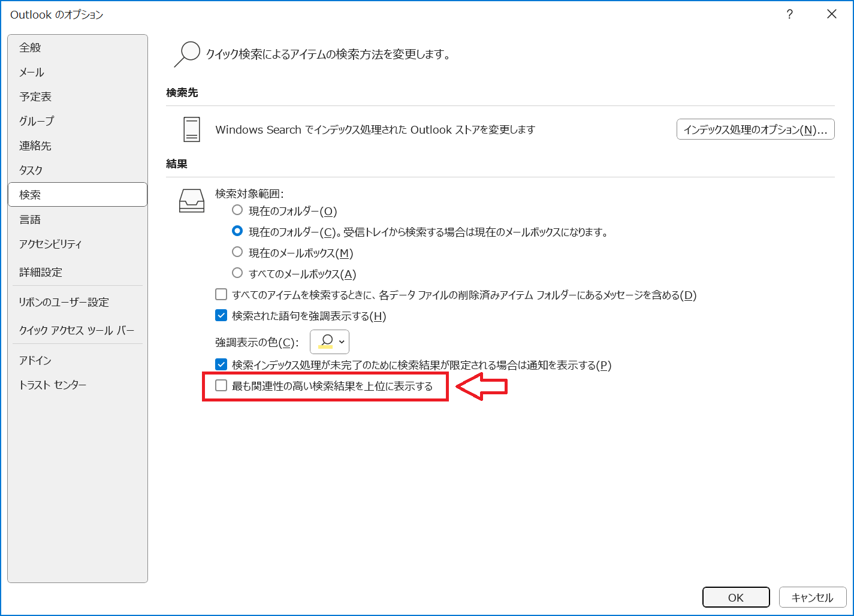
Task: Click the 結果 section heading
Action: tap(177, 164)
